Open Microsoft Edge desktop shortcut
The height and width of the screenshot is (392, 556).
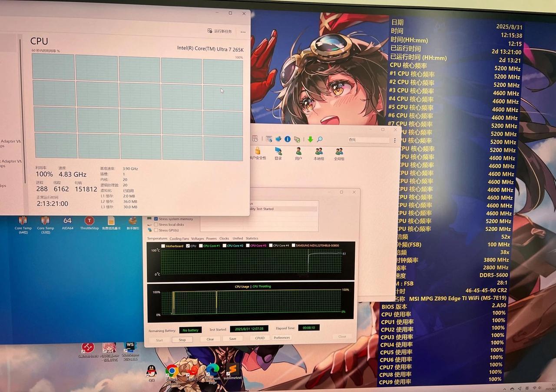(212, 374)
